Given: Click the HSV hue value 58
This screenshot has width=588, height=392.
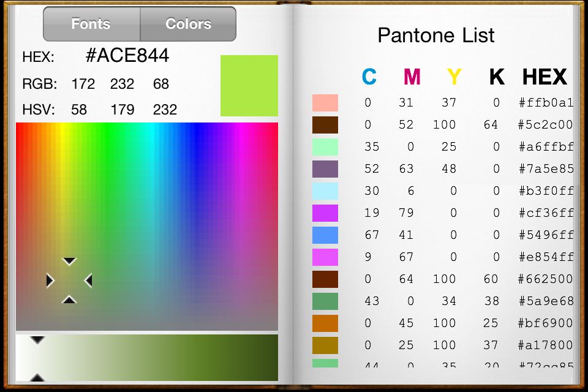Looking at the screenshot, I should pos(79,110).
